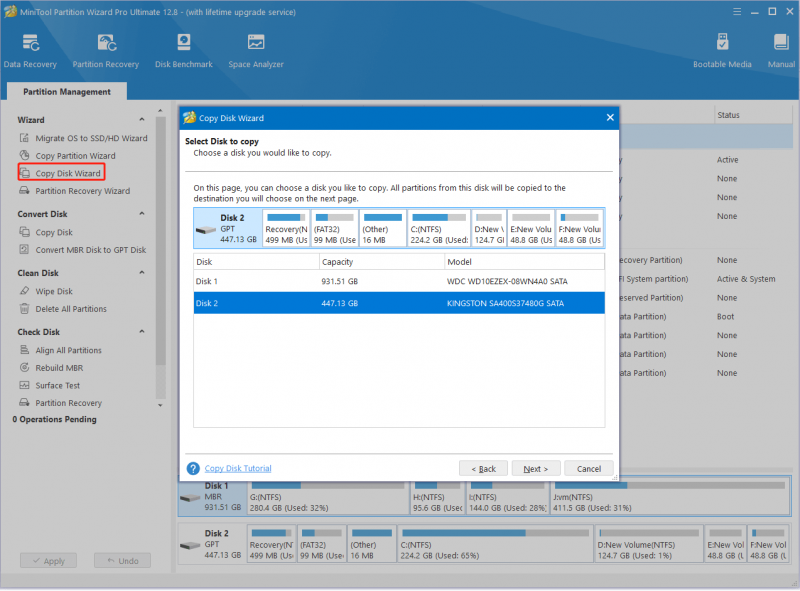Collapse the Convert Disk section

pos(142,214)
